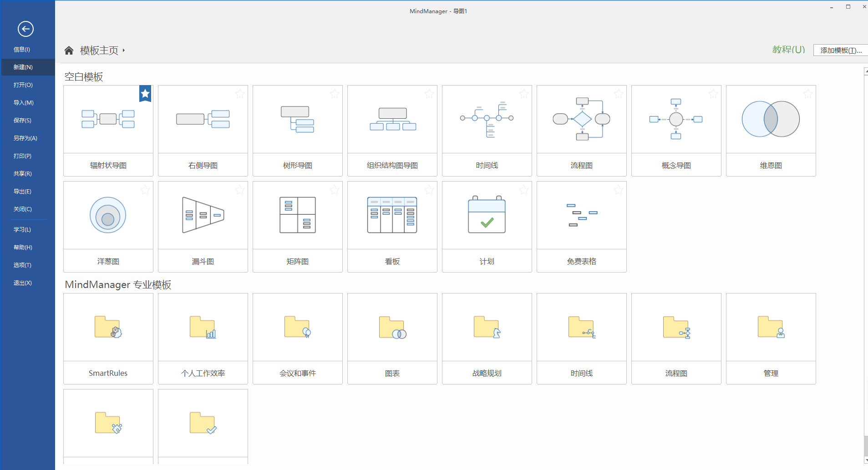Viewport: 868px width, 470px height.
Task: Favorite the blank 流程图 template star
Action: [x=619, y=94]
